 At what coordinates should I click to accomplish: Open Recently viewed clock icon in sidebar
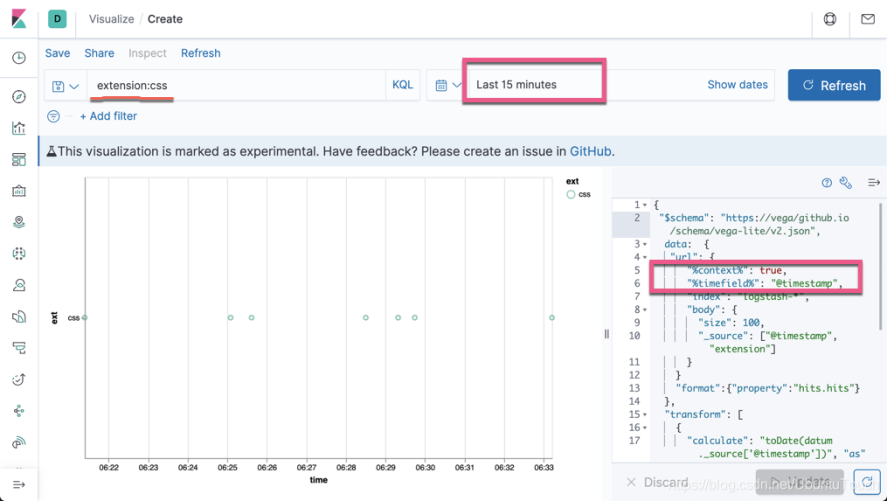[x=19, y=58]
